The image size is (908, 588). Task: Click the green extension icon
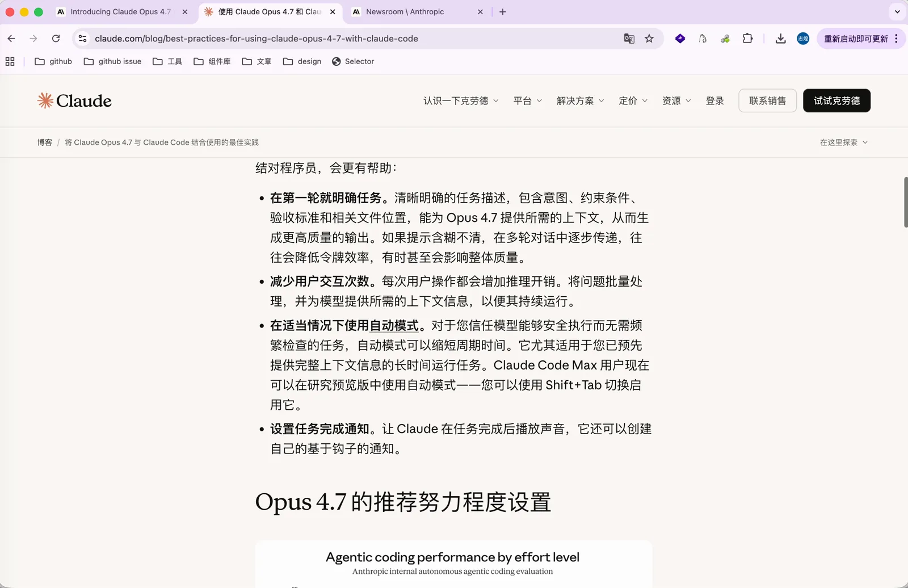pos(725,39)
